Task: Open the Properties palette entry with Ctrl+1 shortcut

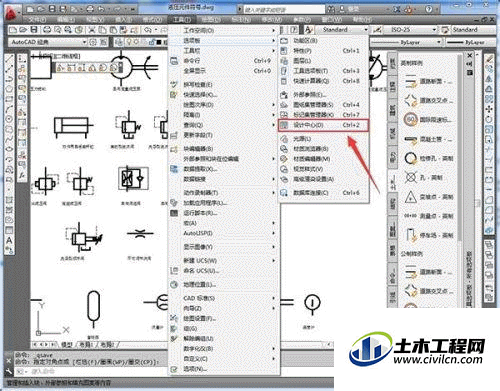Action: tap(323, 51)
